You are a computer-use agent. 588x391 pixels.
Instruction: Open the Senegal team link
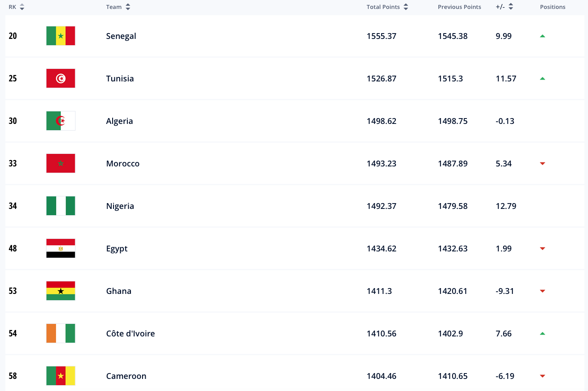pyautogui.click(x=121, y=36)
